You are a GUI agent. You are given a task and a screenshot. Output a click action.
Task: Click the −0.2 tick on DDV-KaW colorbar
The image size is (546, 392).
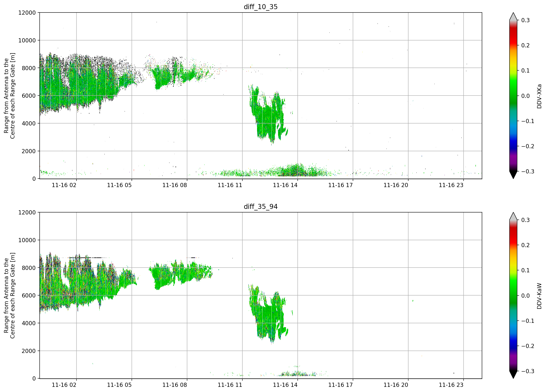click(x=528, y=346)
